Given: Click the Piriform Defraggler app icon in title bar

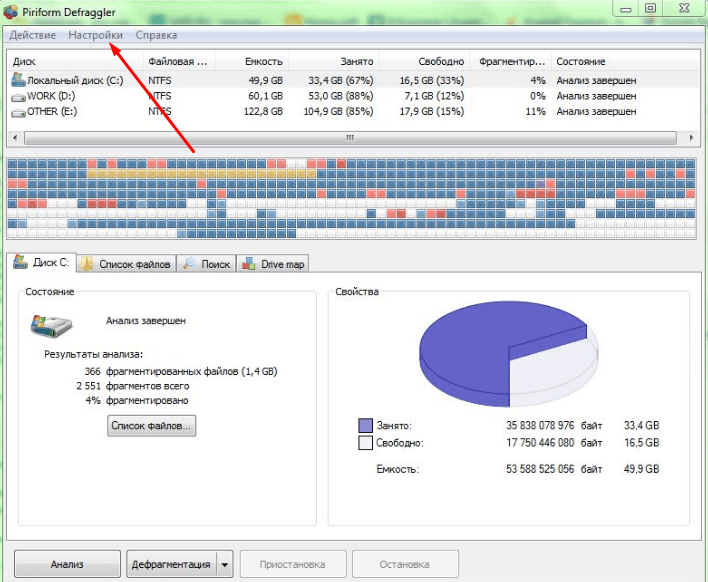Looking at the screenshot, I should tap(10, 12).
